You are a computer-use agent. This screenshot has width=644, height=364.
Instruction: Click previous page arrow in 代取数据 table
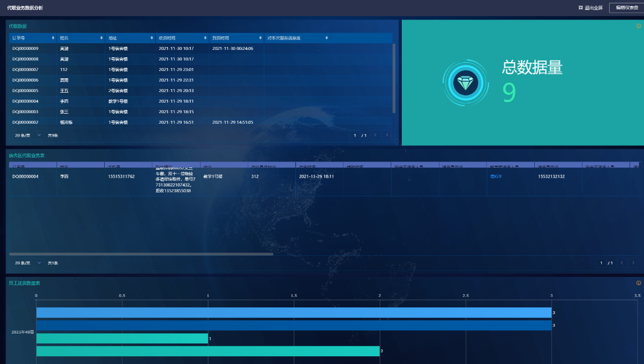(x=375, y=135)
